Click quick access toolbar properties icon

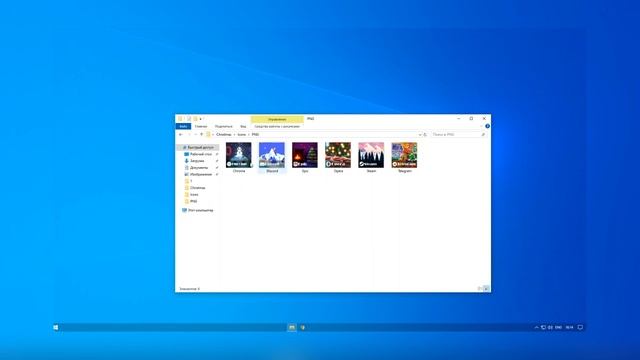coord(189,119)
